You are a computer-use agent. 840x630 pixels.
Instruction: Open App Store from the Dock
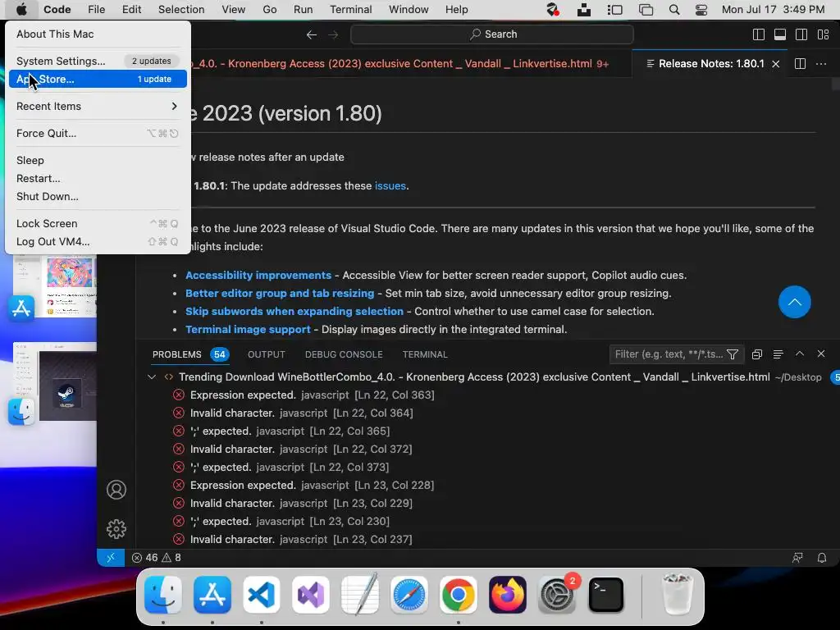(212, 595)
